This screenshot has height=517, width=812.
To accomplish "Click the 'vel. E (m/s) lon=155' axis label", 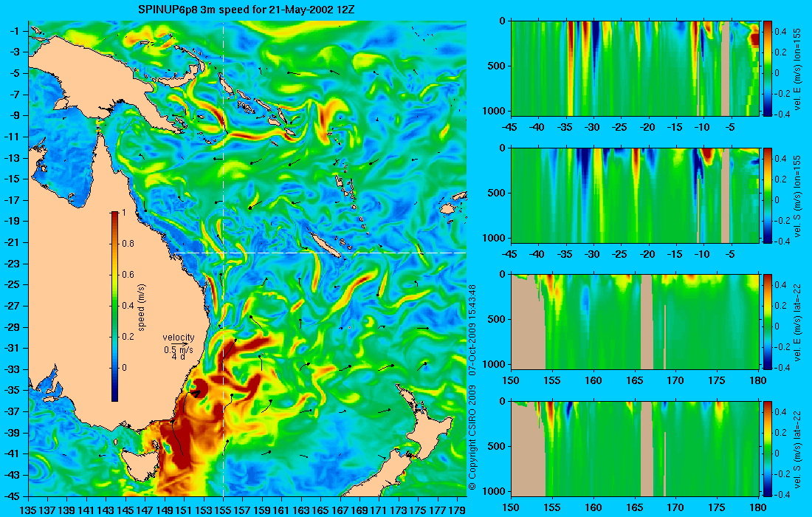I will 798,69.
